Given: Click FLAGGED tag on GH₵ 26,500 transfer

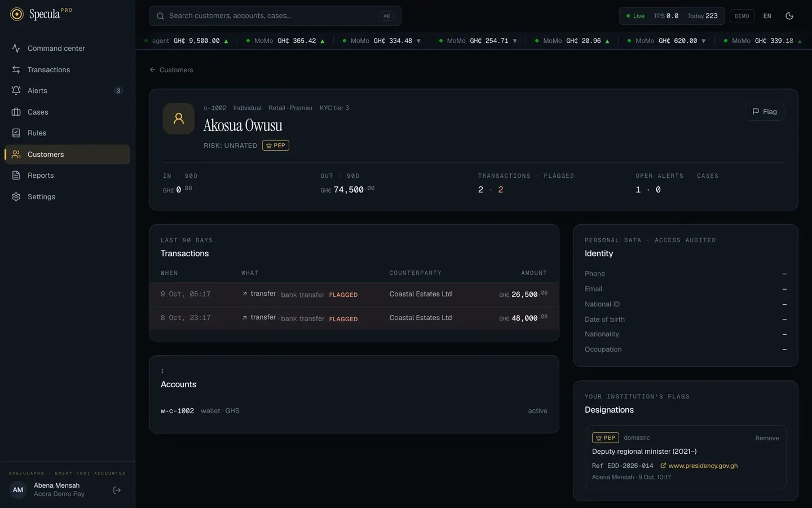Looking at the screenshot, I should 343,295.
